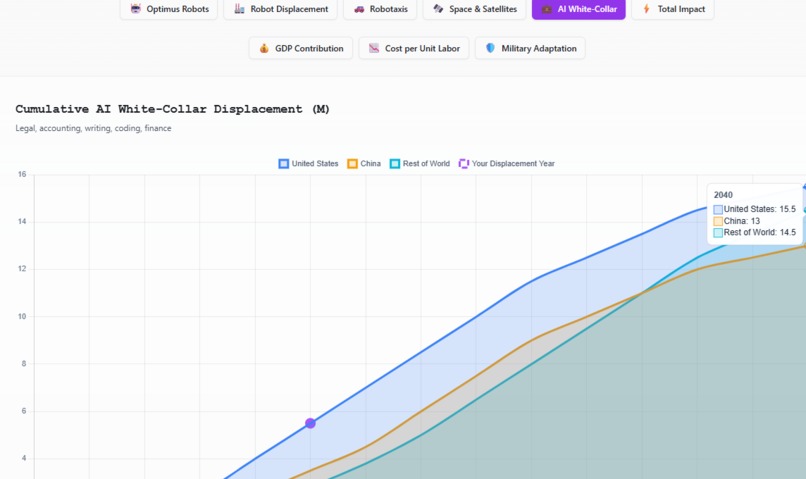
Task: Click the orange China legend swatch
Action: [x=352, y=163]
